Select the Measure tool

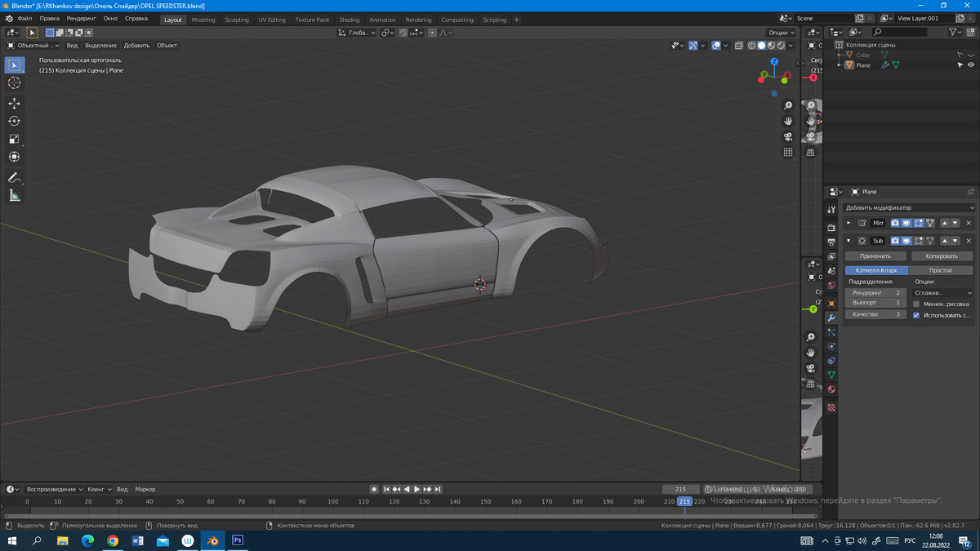pos(15,196)
